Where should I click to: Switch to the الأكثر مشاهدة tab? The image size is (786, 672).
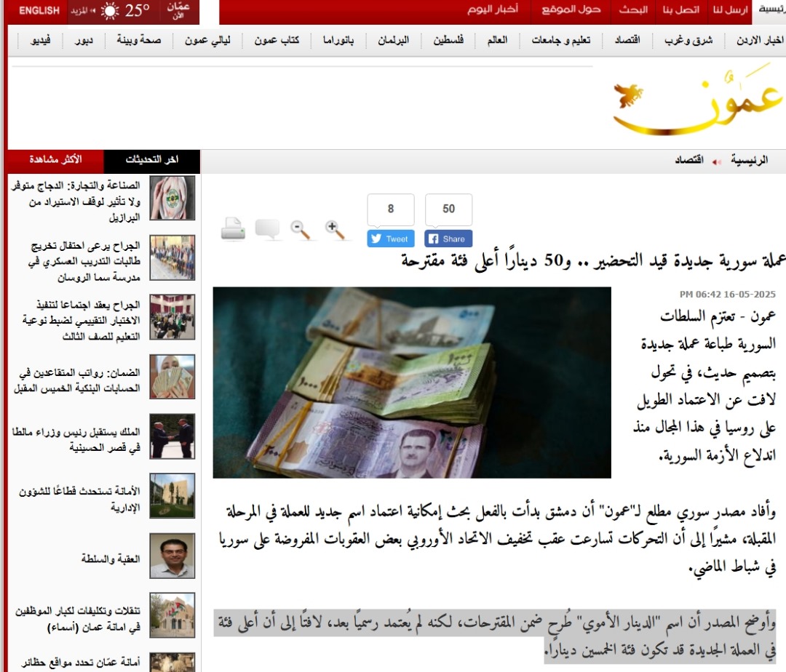[55, 160]
